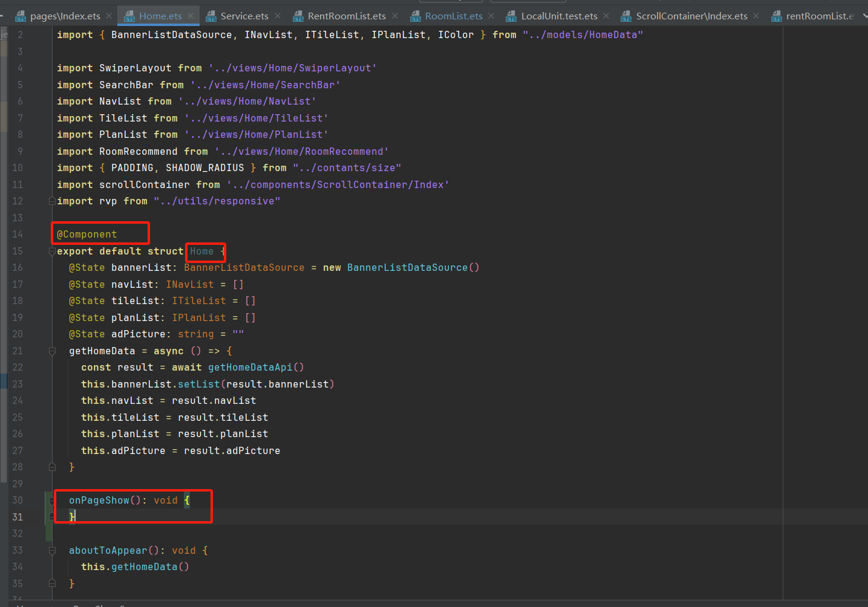868x607 pixels.
Task: Close the ScrollContainer\Index.ets tab
Action: click(x=756, y=16)
